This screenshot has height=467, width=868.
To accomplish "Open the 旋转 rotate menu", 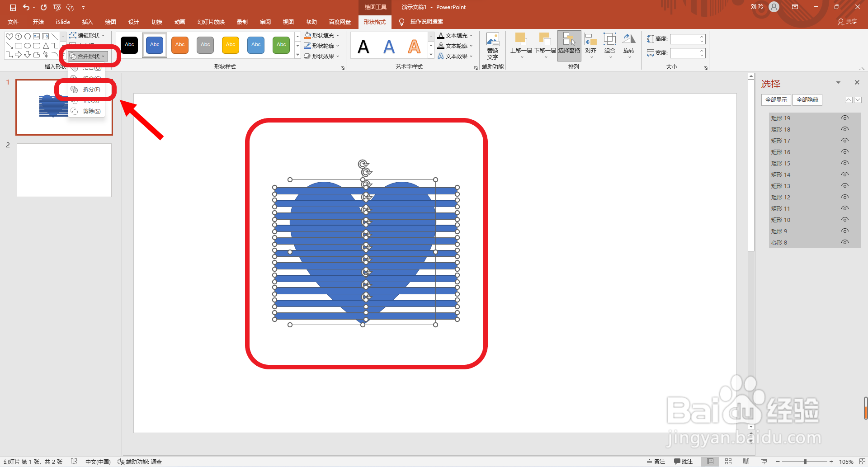I will click(x=629, y=46).
